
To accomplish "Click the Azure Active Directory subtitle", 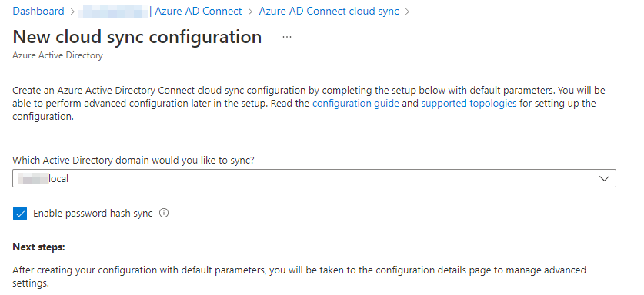I will click(x=58, y=55).
